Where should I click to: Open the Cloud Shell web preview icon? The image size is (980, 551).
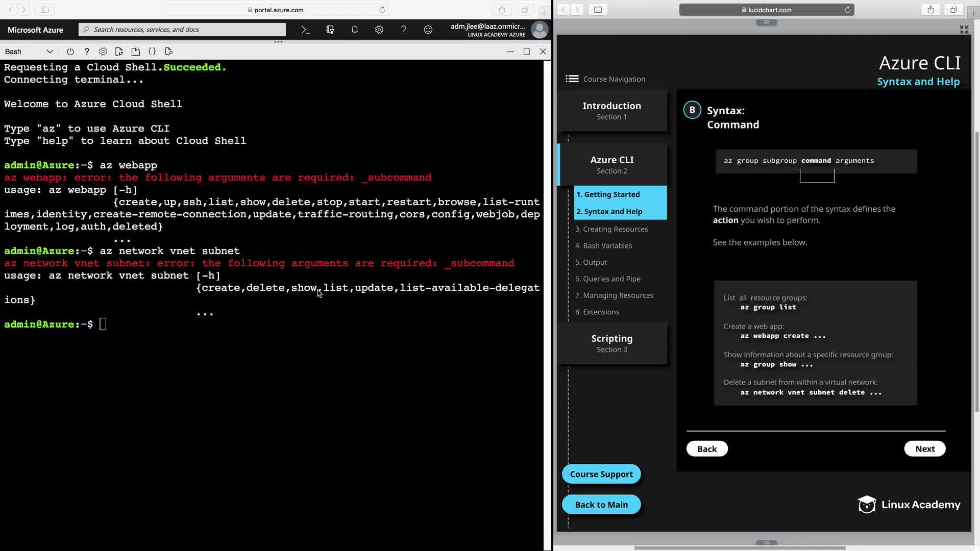(x=169, y=52)
